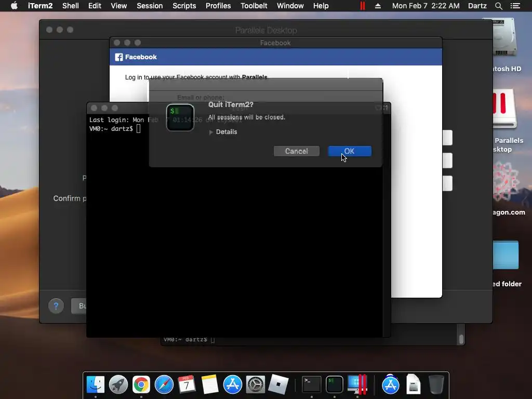
Task: Open the App Store icon beside Parallels Desktop in the Dock
Action: coord(391,384)
